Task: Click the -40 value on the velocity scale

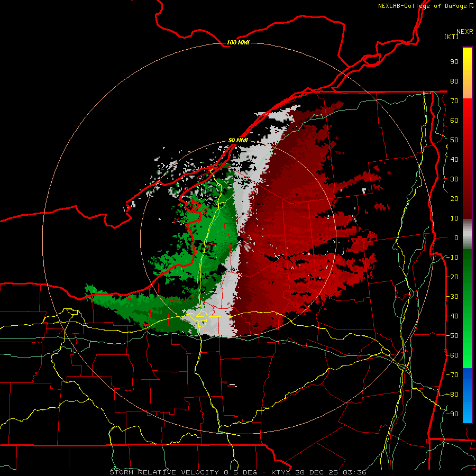Action: pos(452,316)
